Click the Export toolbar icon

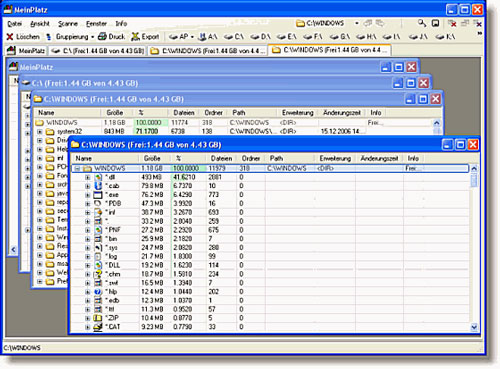click(x=135, y=36)
